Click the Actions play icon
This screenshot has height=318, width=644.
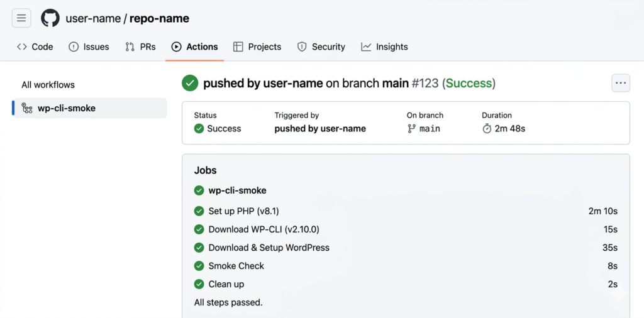(176, 47)
